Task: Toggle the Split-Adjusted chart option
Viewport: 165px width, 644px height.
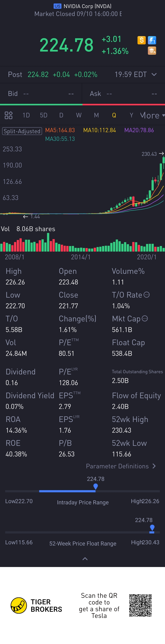Action: point(22,131)
